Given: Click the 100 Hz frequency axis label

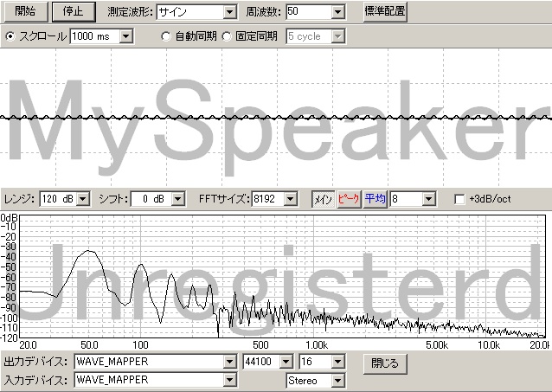Looking at the screenshot, I should (x=140, y=345).
